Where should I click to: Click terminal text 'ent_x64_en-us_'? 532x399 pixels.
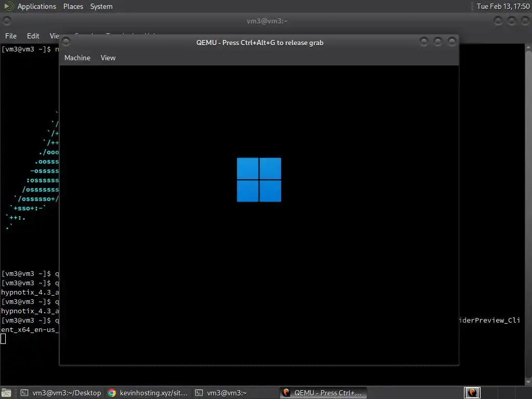[x=30, y=330]
